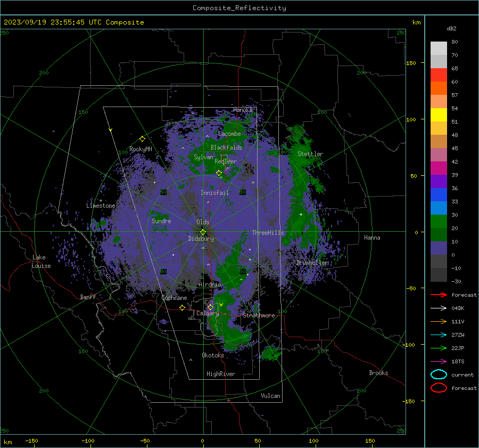
Task: Click the bright green 20-30 dBZ swatch
Action: (439, 222)
